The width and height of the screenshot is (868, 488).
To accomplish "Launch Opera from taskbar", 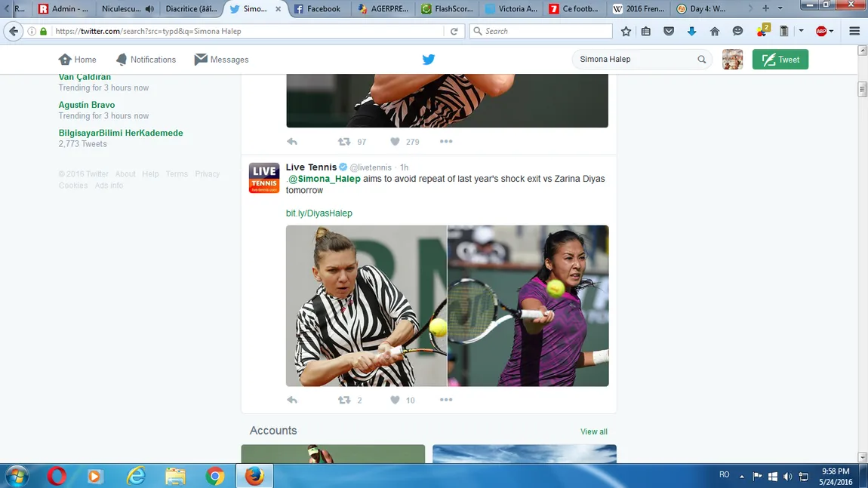I will pos(56,476).
